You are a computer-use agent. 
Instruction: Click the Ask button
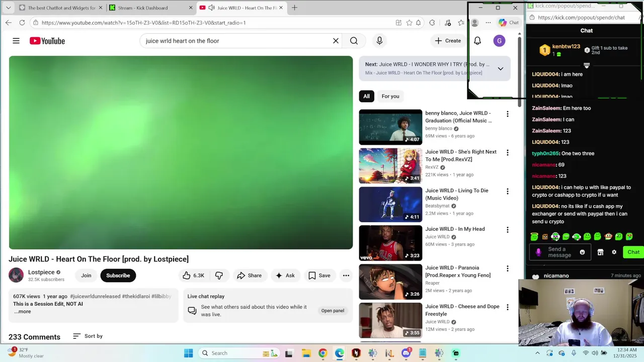[x=285, y=276]
